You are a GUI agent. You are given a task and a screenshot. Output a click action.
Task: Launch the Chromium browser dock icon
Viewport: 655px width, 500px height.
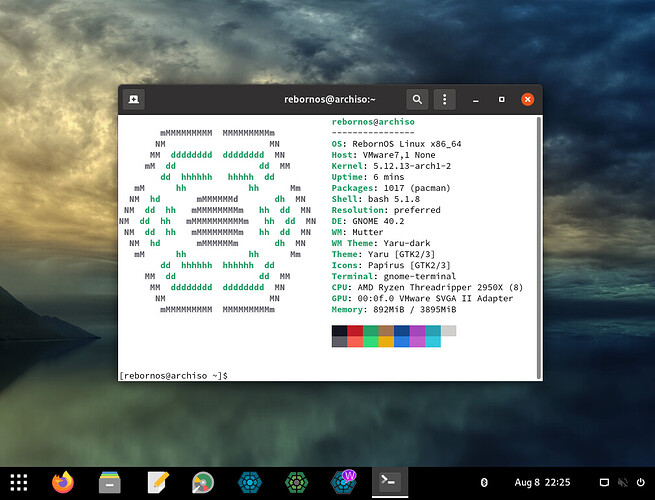point(202,482)
